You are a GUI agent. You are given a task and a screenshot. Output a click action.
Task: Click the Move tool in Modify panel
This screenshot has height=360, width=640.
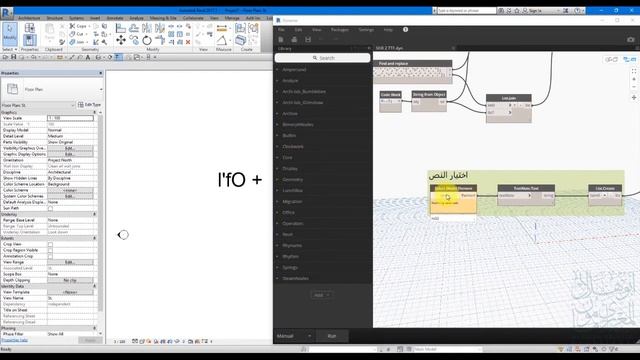[121, 40]
